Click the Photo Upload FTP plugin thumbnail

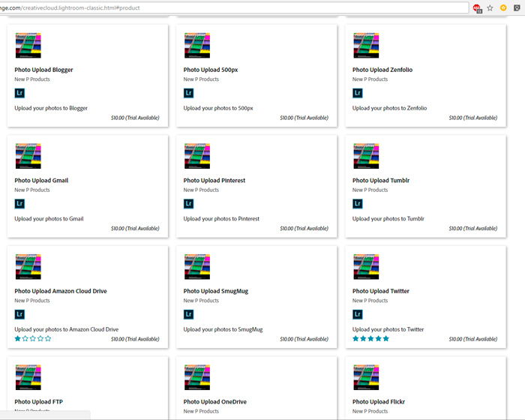[x=28, y=377]
